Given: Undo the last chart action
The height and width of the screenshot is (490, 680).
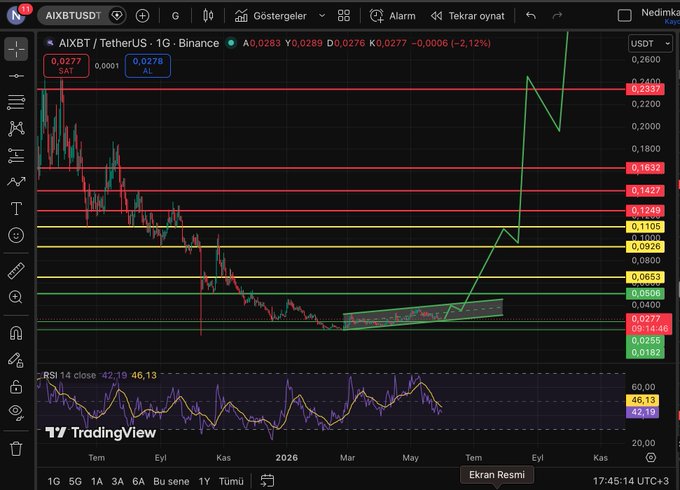Looking at the screenshot, I should click(x=531, y=16).
